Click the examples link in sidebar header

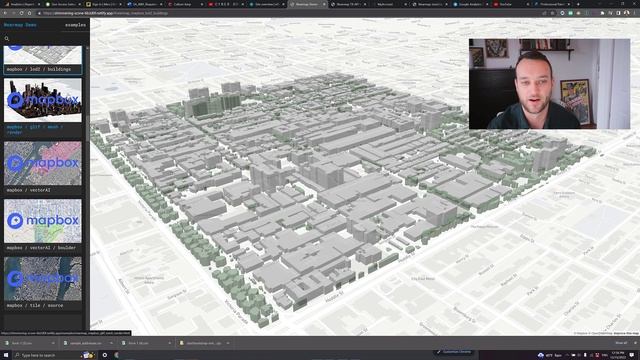[76, 25]
